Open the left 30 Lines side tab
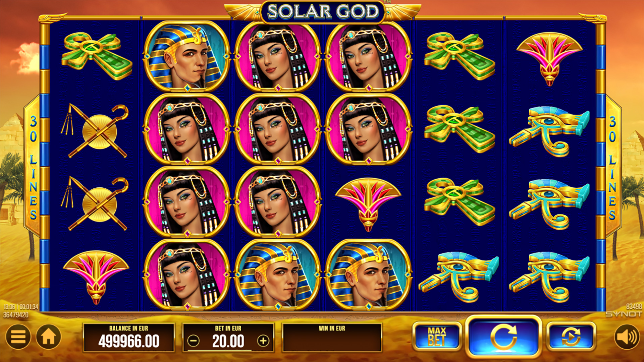 (33, 167)
